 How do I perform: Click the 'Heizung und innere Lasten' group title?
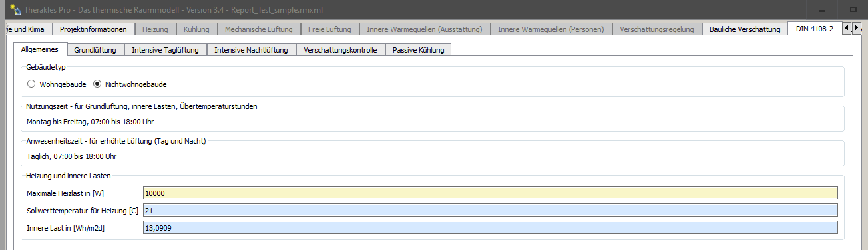pyautogui.click(x=68, y=176)
